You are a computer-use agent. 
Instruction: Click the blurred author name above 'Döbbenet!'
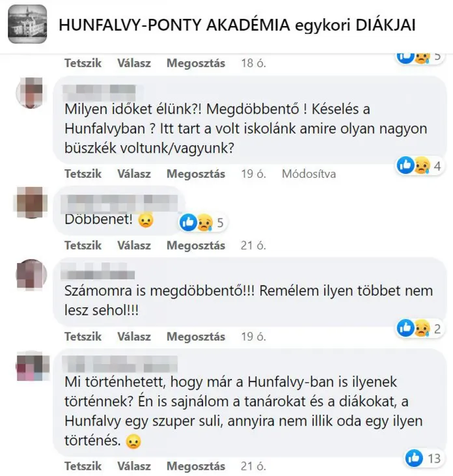[120, 201]
